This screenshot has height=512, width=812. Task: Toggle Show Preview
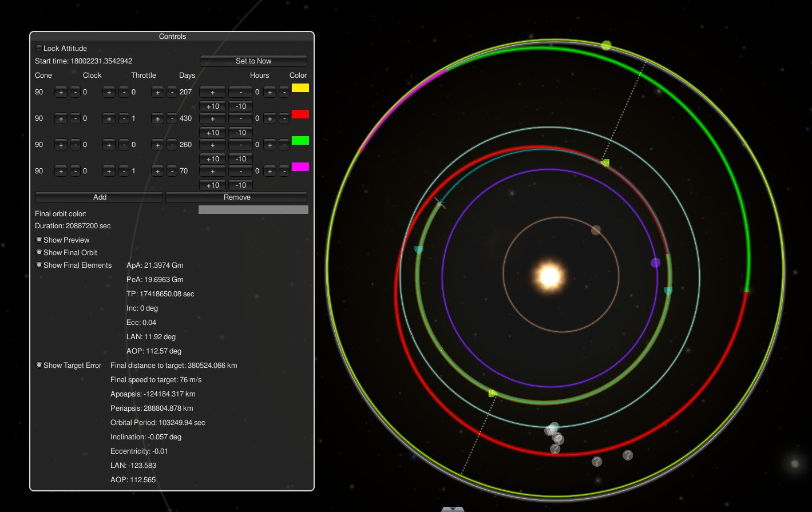coord(39,240)
